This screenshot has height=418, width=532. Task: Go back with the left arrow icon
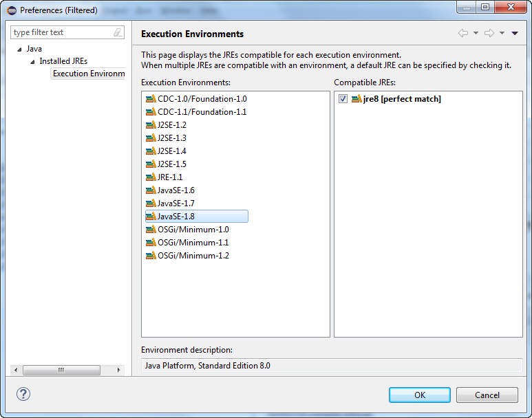(463, 33)
